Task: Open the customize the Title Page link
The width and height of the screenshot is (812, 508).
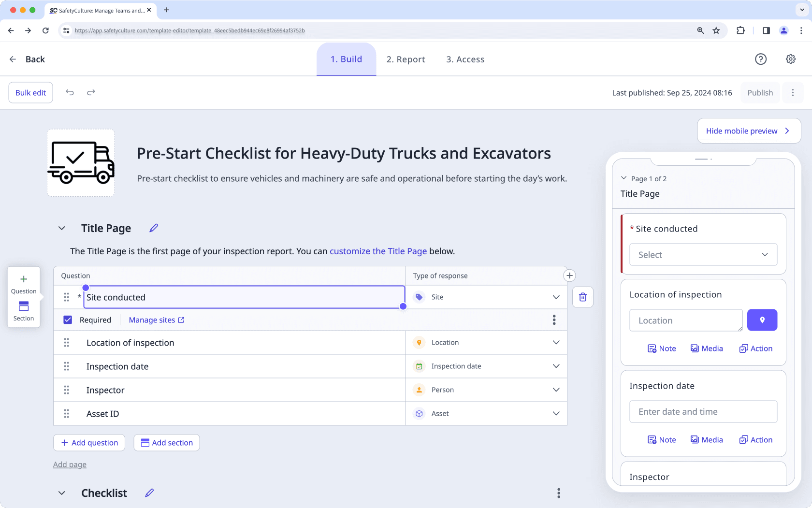Action: (378, 251)
